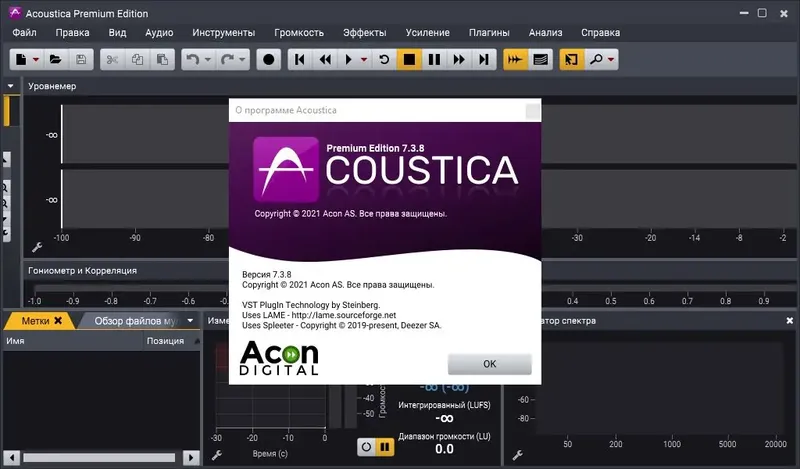Toggle the selection cursor tool
800x469 pixels.
571,60
